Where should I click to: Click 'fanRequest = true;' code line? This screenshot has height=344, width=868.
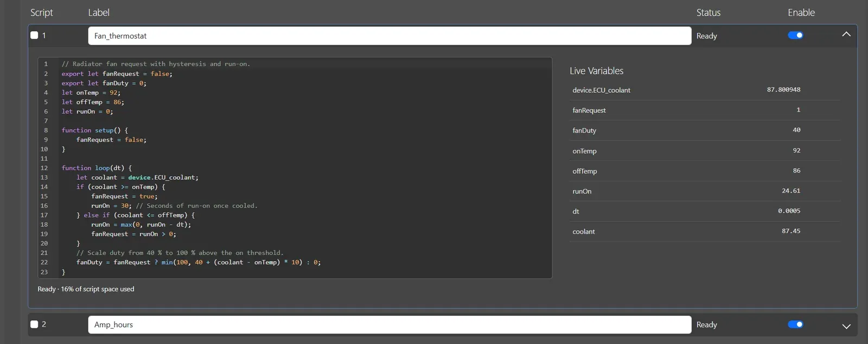tap(124, 196)
